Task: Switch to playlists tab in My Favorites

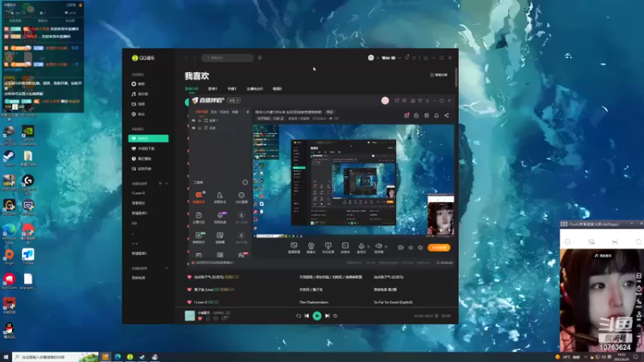Action: coord(213,88)
